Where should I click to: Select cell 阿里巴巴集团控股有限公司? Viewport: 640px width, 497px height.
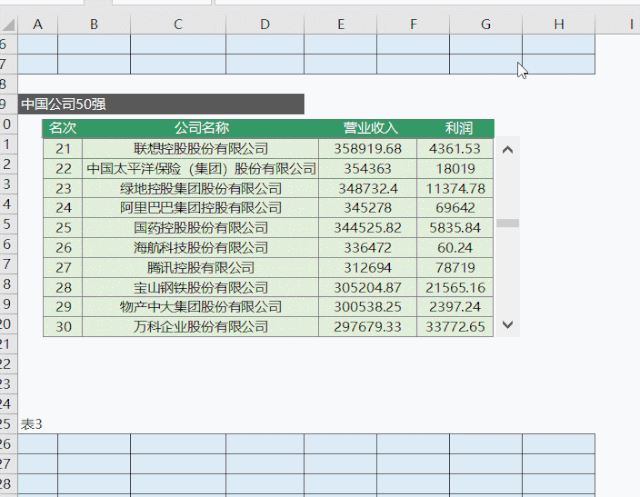point(200,208)
